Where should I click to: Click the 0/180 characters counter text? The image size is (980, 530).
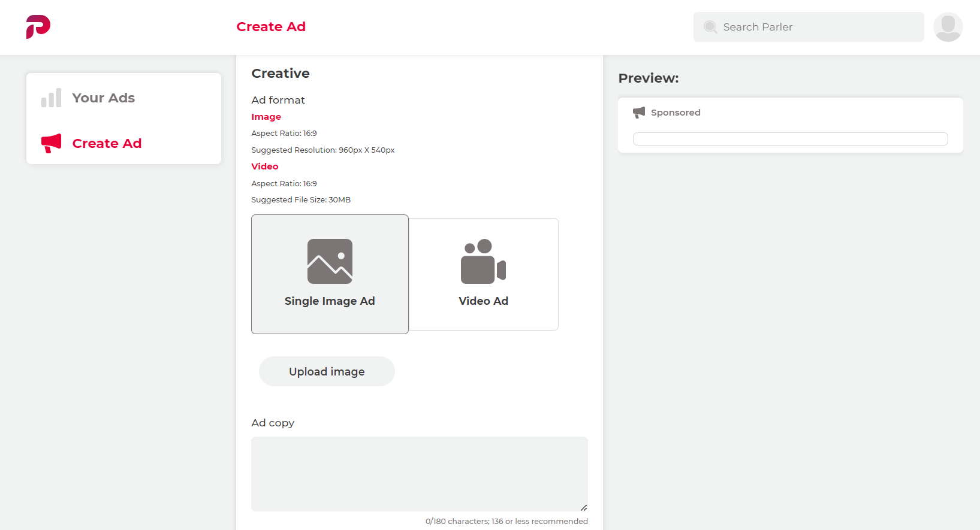pos(506,521)
